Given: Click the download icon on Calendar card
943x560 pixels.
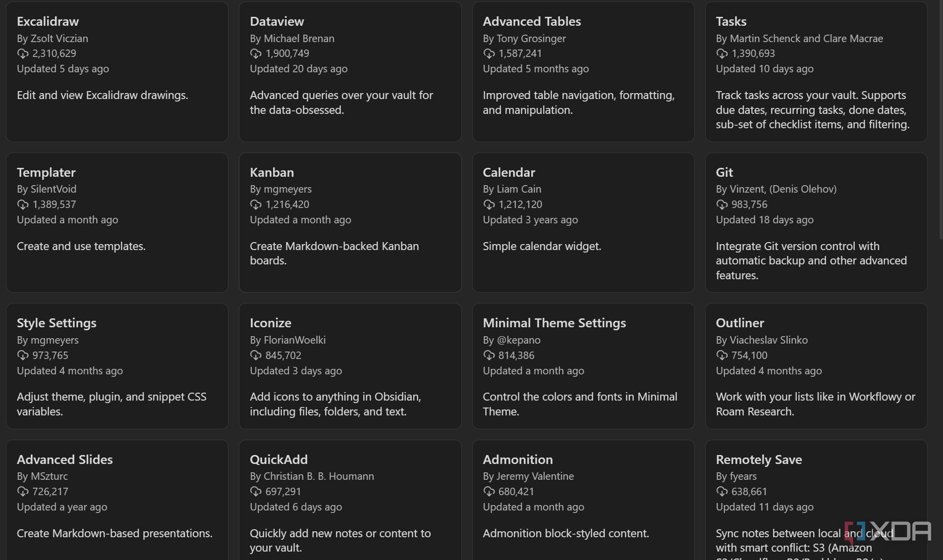Looking at the screenshot, I should [x=489, y=204].
